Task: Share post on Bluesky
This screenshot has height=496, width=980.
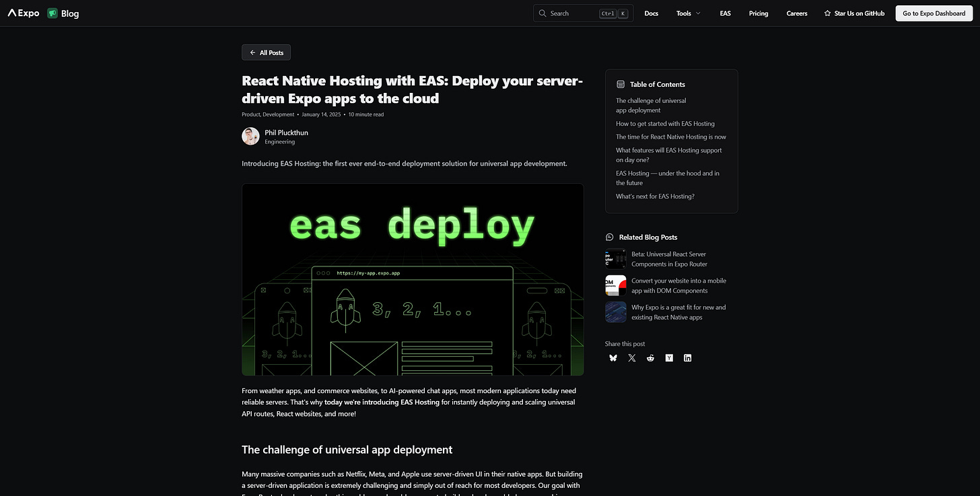Action: pyautogui.click(x=612, y=358)
